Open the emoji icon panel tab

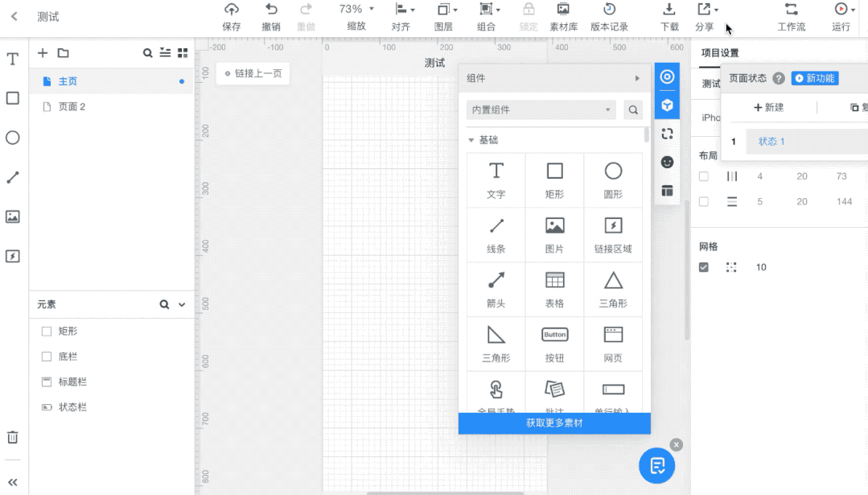(x=667, y=162)
